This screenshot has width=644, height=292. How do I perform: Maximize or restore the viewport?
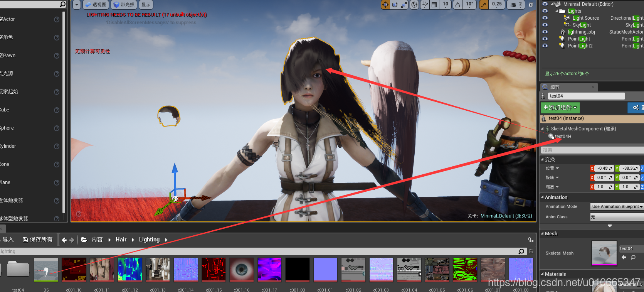tap(531, 5)
